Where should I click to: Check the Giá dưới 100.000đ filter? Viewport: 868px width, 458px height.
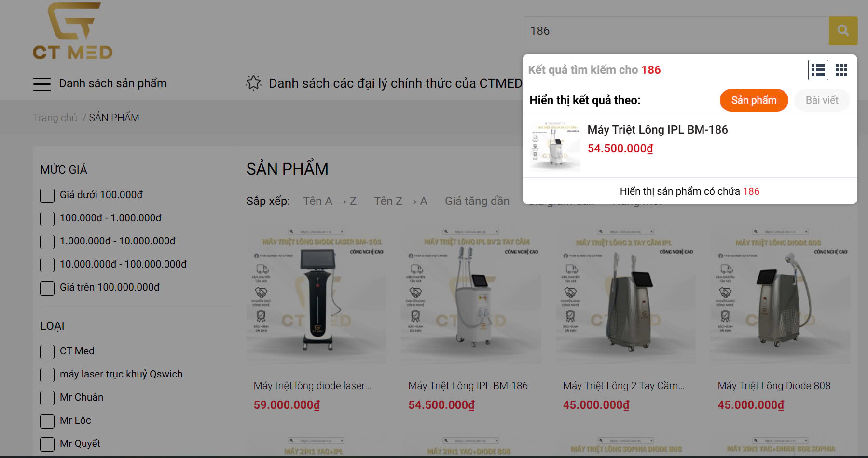click(x=47, y=195)
